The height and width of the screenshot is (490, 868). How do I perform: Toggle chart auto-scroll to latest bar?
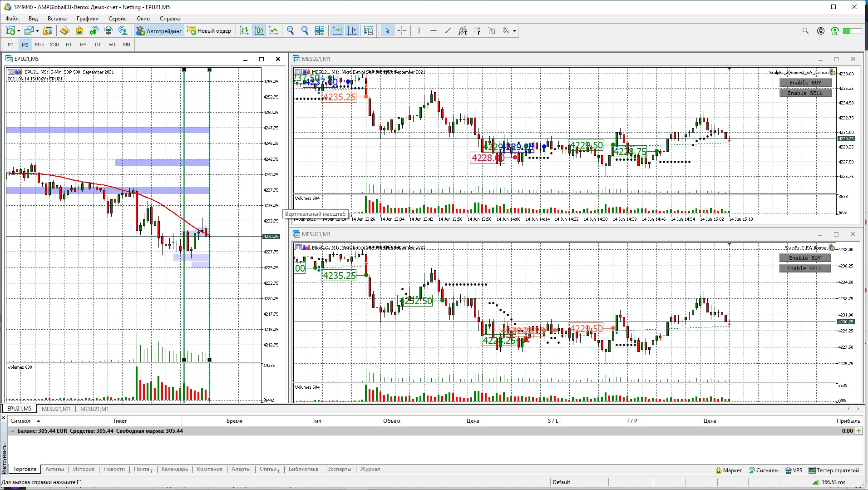(337, 31)
